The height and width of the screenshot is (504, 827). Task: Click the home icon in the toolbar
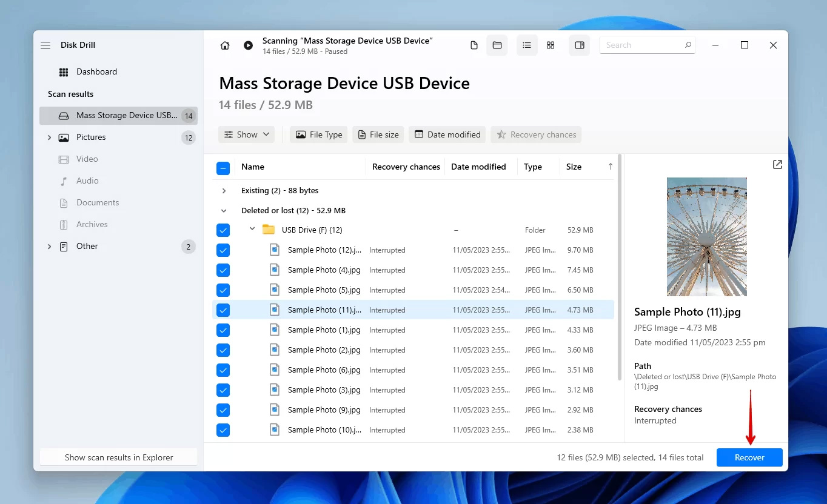point(225,45)
